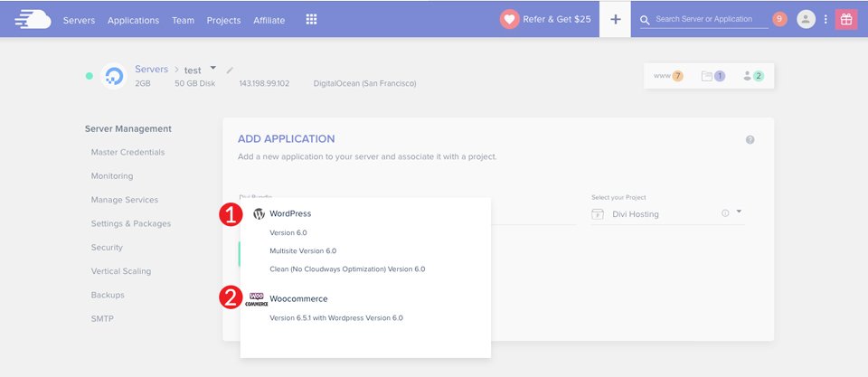868x377 pixels.
Task: Open Affiliate in top navigation
Action: [269, 20]
